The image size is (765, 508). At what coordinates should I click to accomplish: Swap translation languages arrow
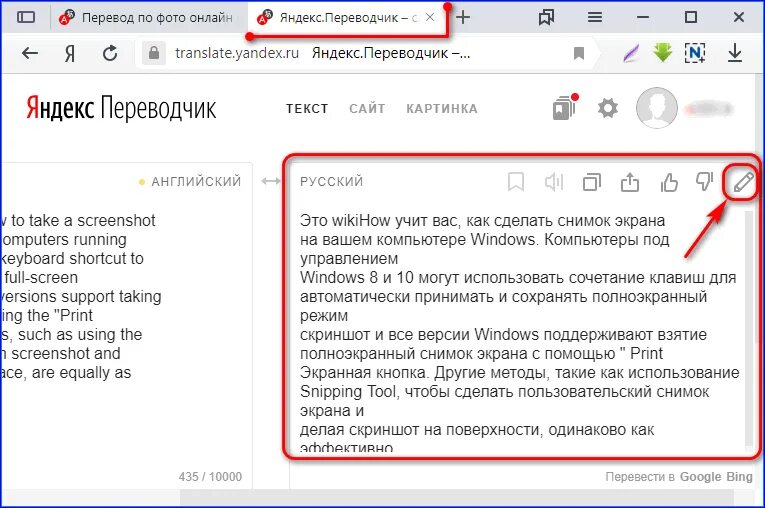[x=271, y=182]
